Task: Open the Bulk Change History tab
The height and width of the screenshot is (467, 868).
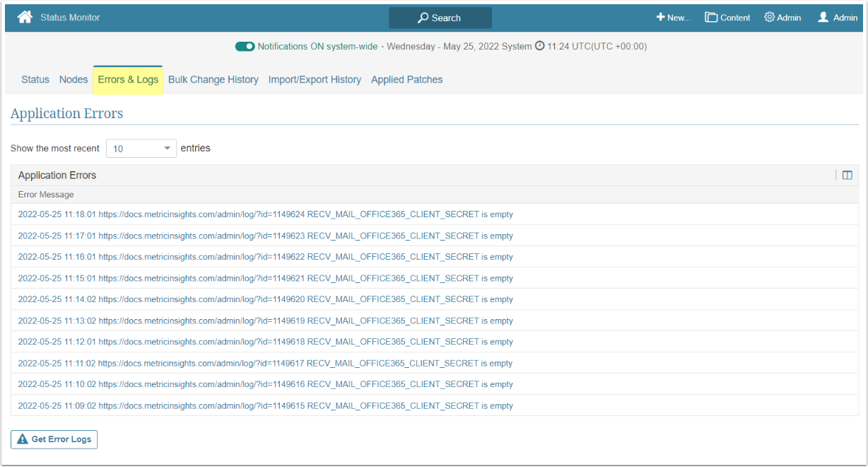Action: [213, 80]
